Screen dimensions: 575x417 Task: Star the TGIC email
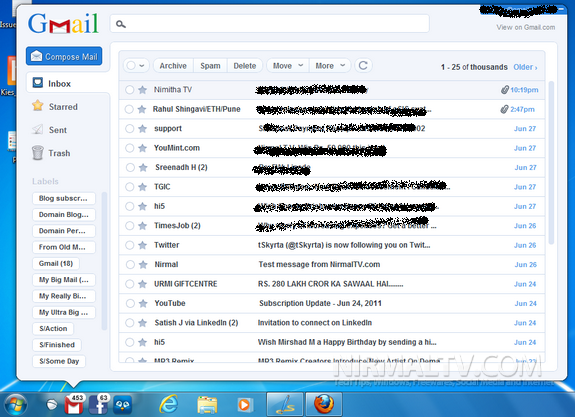[x=142, y=187]
